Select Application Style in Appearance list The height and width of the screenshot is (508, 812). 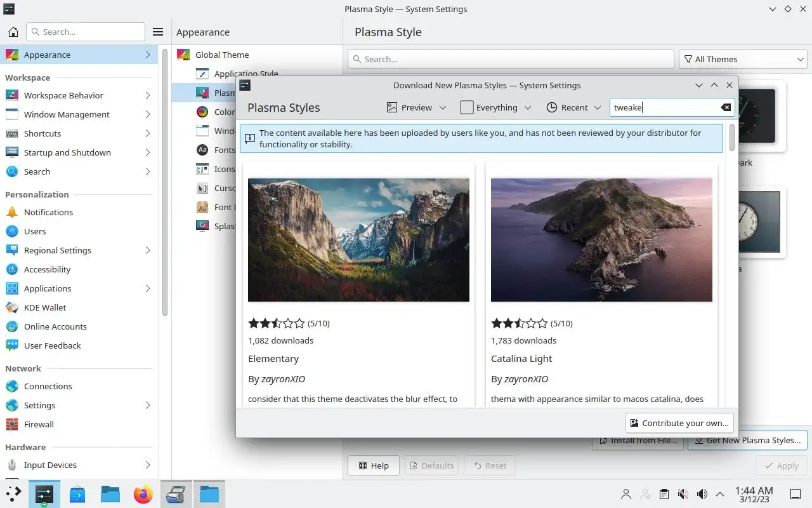pyautogui.click(x=246, y=74)
